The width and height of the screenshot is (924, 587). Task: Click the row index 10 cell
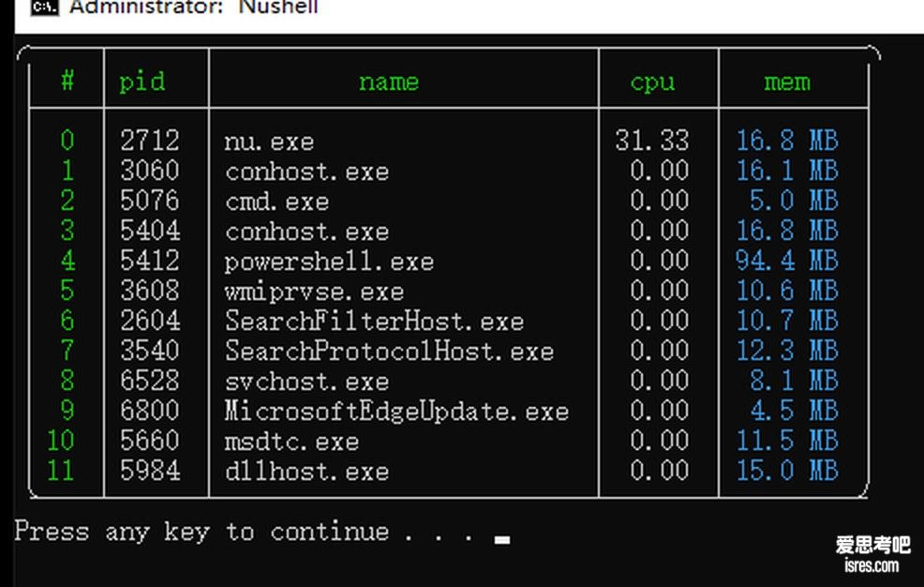point(61,441)
